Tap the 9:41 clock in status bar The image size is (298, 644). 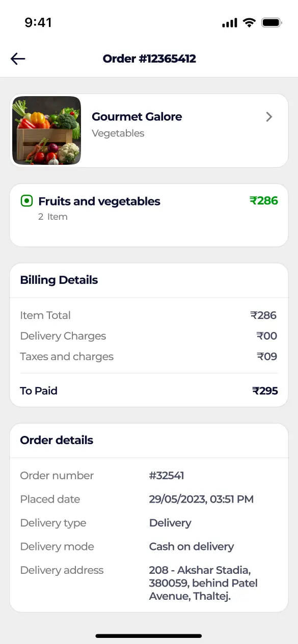[38, 22]
